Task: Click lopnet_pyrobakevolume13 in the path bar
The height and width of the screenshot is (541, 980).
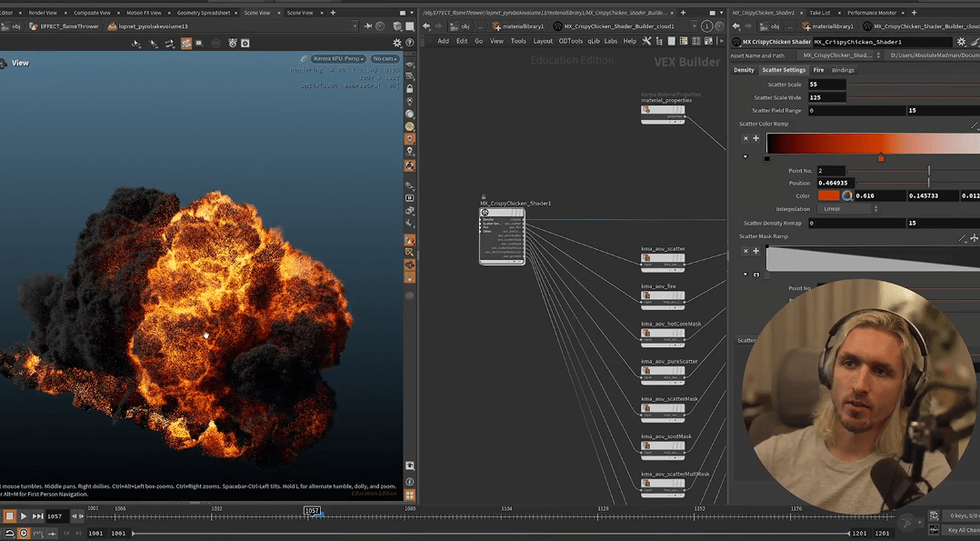Action: coord(153,26)
